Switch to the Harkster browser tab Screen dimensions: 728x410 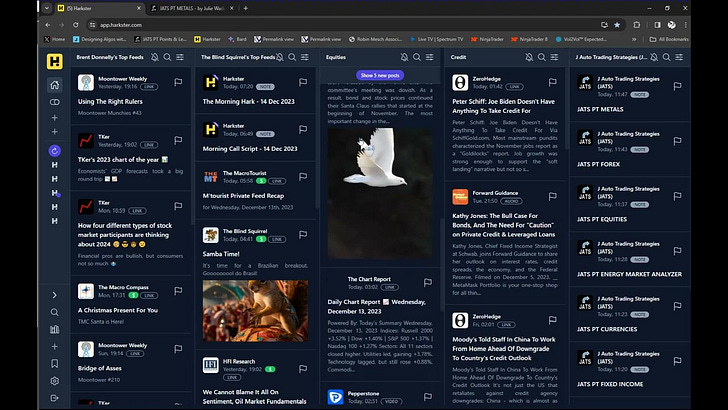tap(100, 8)
